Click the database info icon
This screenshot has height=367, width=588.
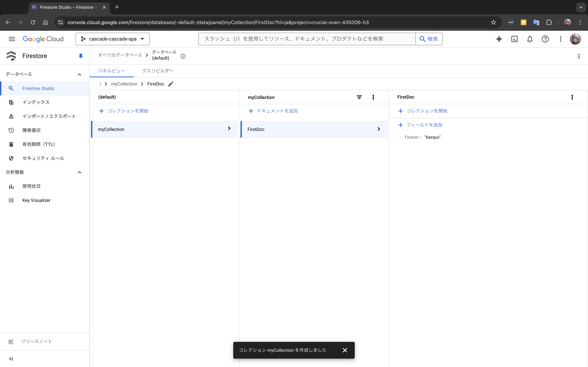183,56
